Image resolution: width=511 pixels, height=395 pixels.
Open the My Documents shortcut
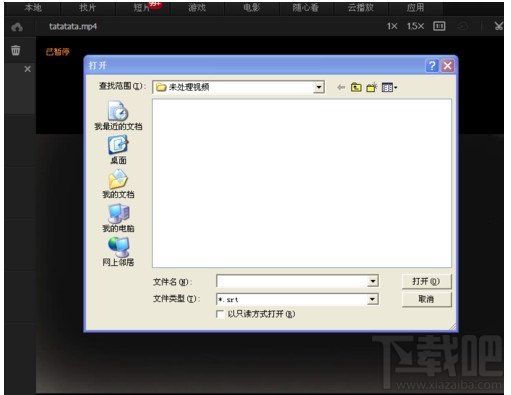coord(118,184)
